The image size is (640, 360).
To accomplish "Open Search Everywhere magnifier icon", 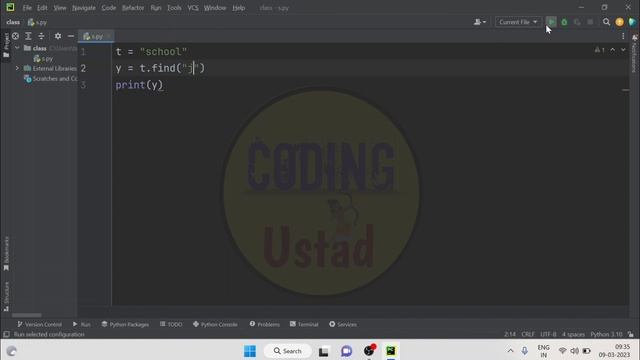I will [x=607, y=22].
